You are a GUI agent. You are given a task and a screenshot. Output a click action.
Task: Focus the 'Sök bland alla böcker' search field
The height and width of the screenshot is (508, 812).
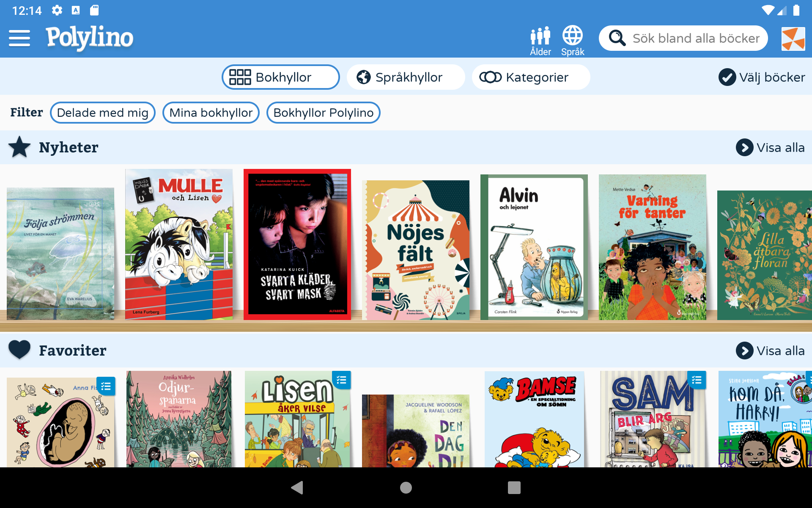pos(683,38)
